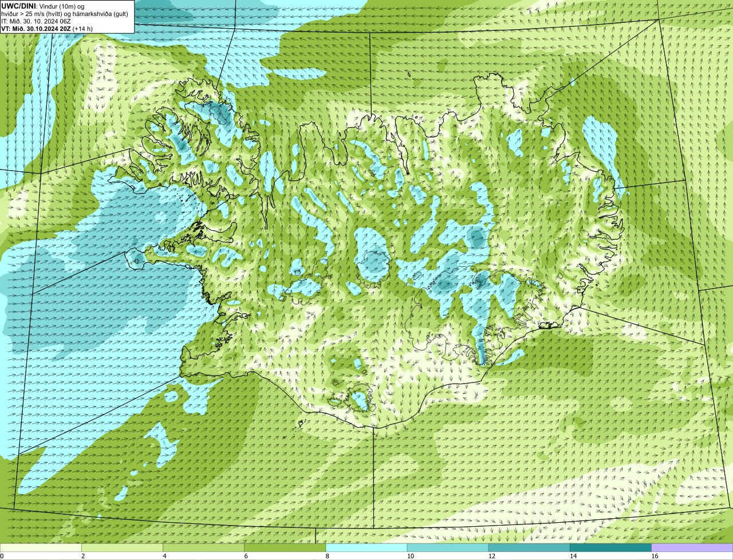Click the 'hviður > 25 m/s (hvítt)' text line
This screenshot has height=560, width=733.
pyautogui.click(x=66, y=13)
